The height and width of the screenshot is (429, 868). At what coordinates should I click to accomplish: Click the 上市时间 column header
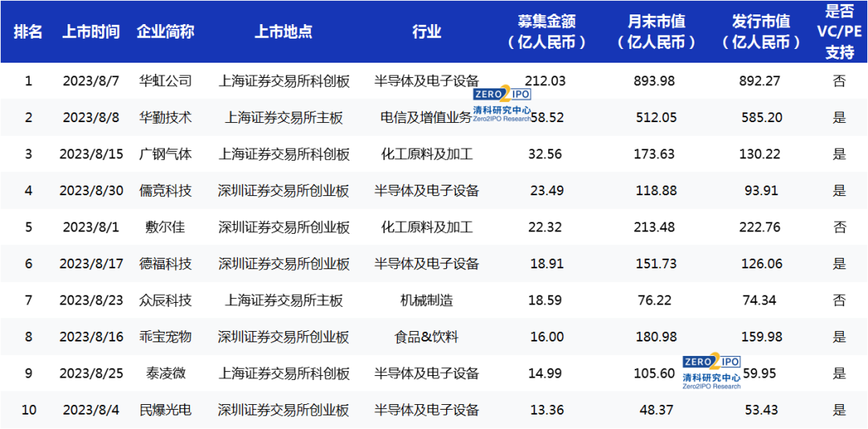[x=91, y=31]
